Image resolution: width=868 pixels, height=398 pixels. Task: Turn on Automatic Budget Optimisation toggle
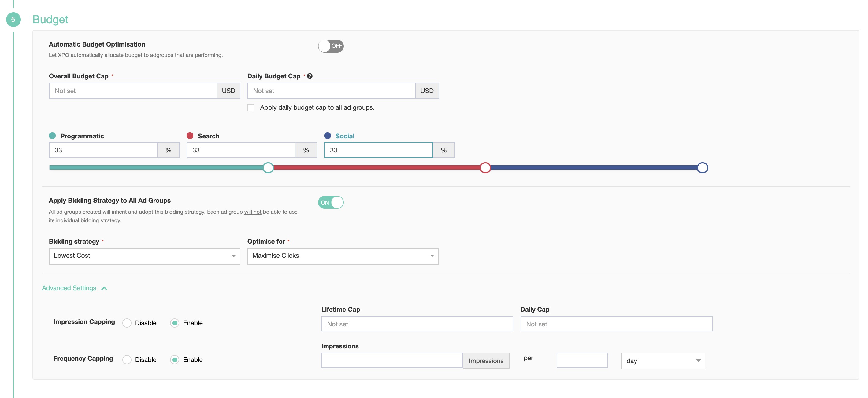click(331, 46)
